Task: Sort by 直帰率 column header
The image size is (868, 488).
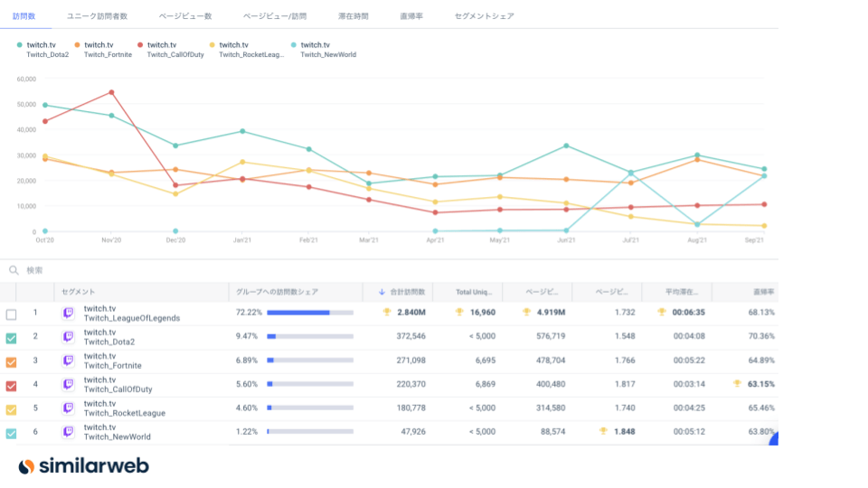Action: pyautogui.click(x=762, y=292)
